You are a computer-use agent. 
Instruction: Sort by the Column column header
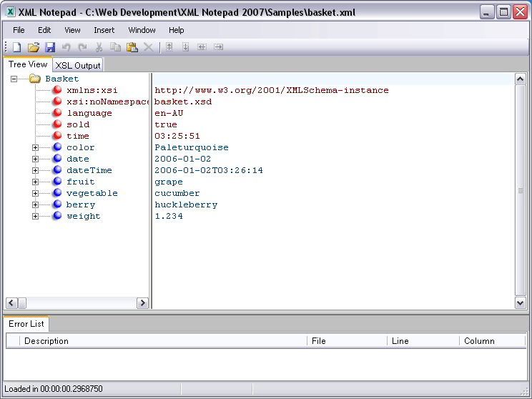pos(492,341)
